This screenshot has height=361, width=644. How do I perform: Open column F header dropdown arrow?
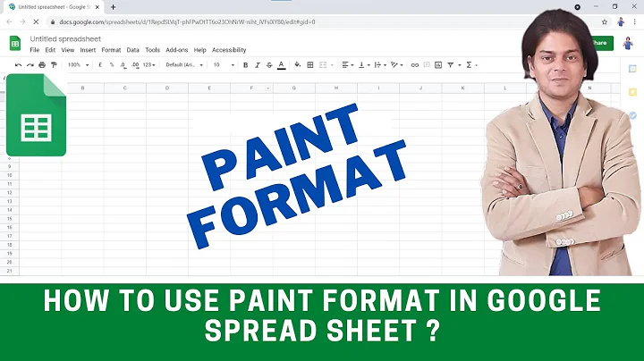[x=267, y=88]
